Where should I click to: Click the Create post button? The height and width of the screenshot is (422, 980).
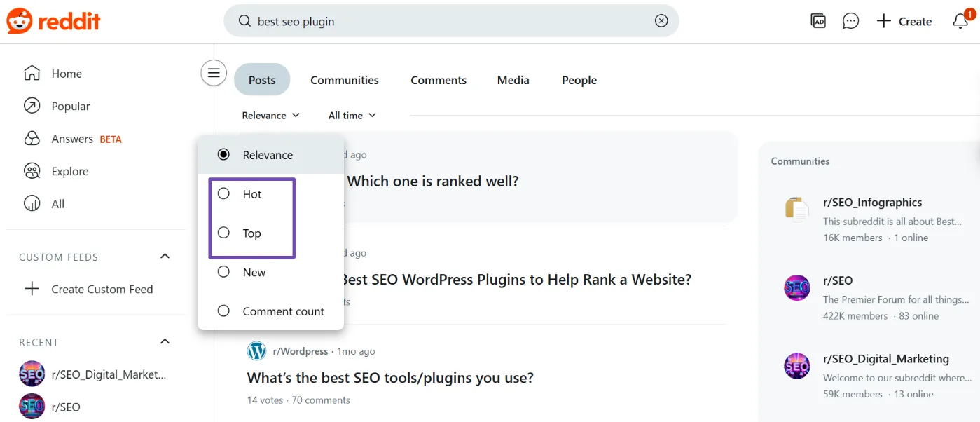904,22
